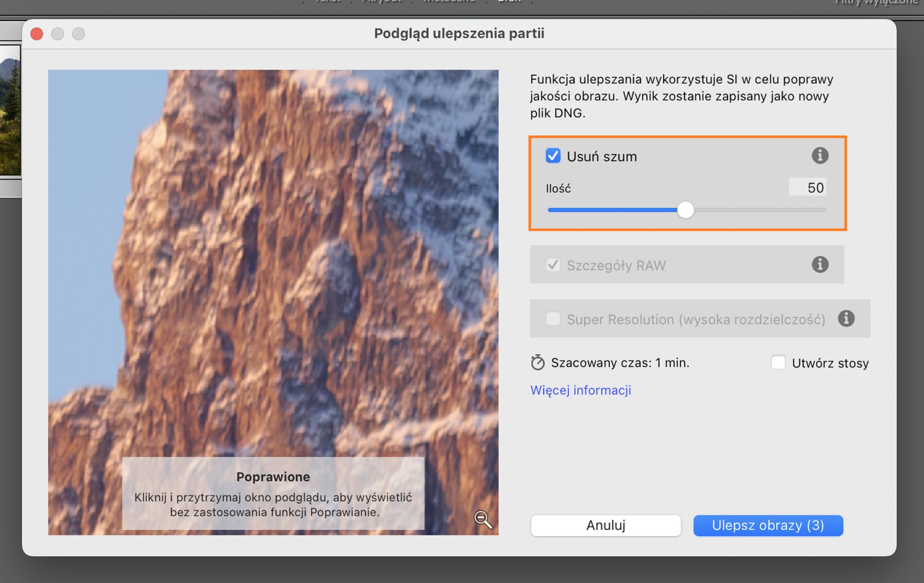Click the info icon beside Szczegóły RAW
This screenshot has height=583, width=924.
(820, 265)
